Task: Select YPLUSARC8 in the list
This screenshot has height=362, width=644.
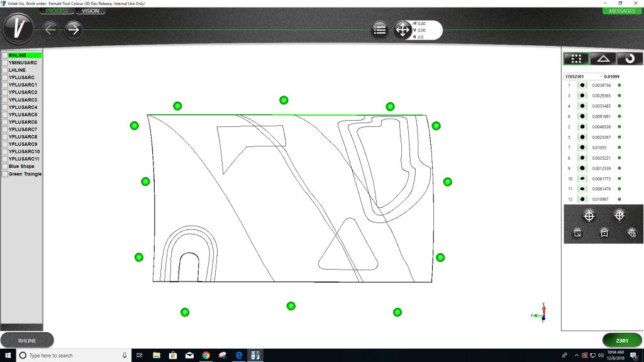Action: (23, 136)
